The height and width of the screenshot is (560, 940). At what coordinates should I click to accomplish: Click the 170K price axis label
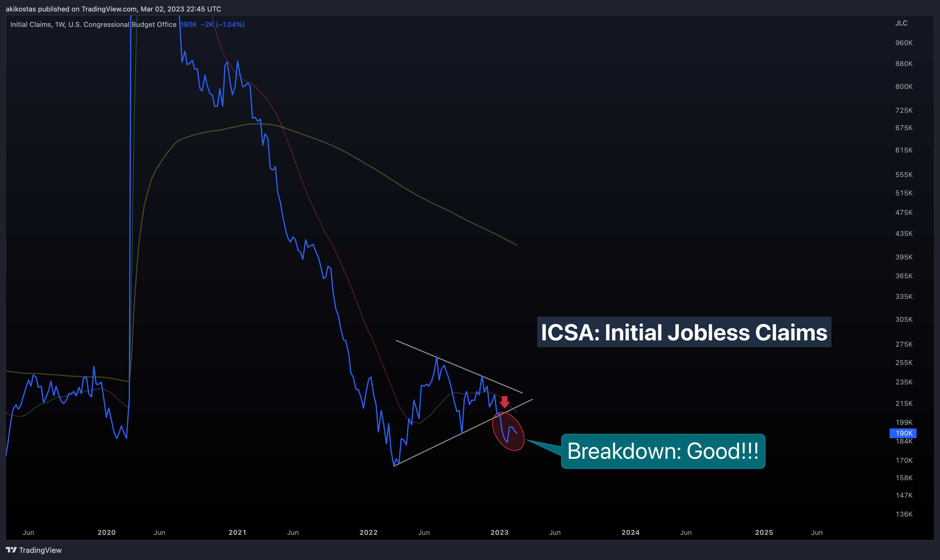point(904,461)
